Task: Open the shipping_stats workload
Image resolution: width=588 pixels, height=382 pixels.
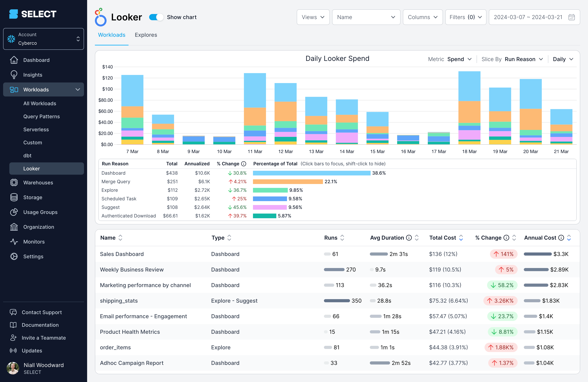Action: tap(119, 301)
